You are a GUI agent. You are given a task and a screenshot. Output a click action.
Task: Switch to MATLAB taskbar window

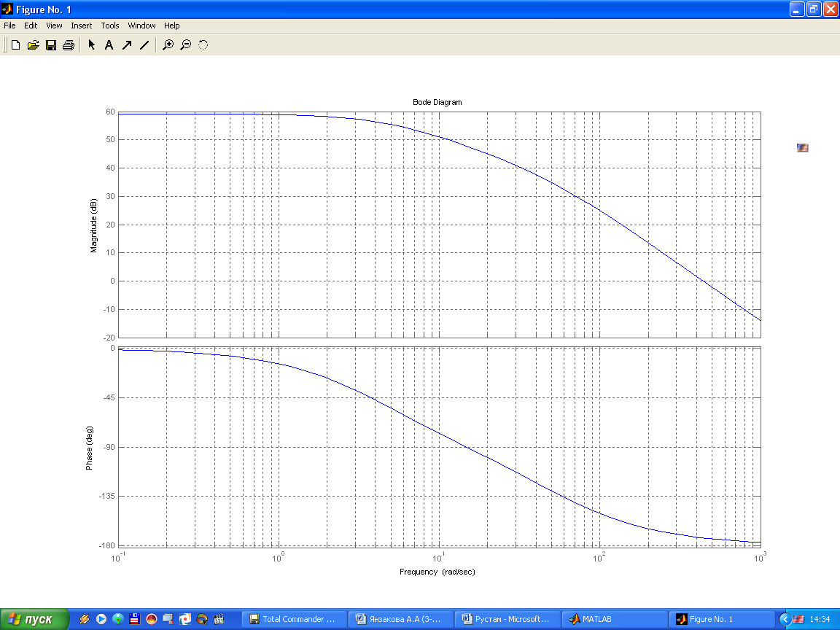(615, 619)
